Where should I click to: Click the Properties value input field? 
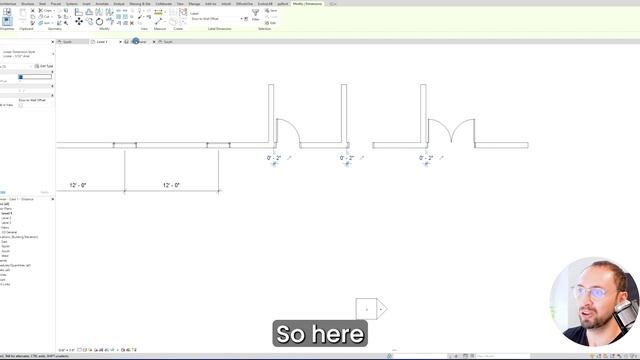click(35, 77)
